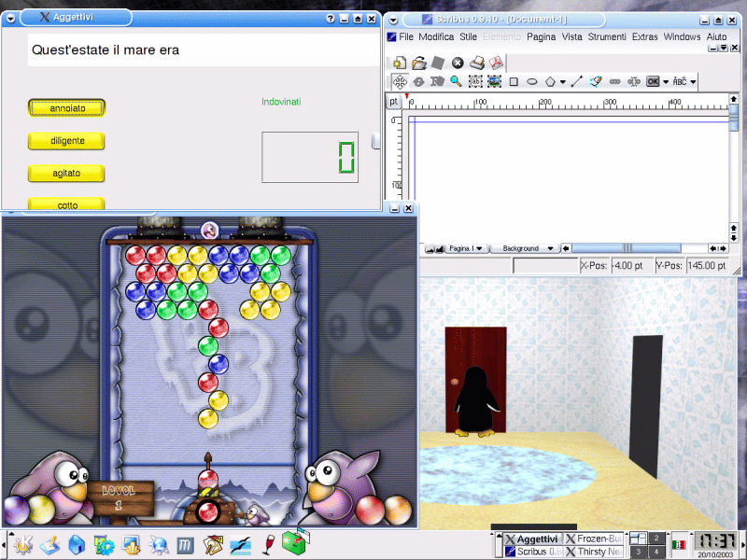Select the Bezier curve drawing tool
Image resolution: width=747 pixels, height=560 pixels.
click(596, 82)
